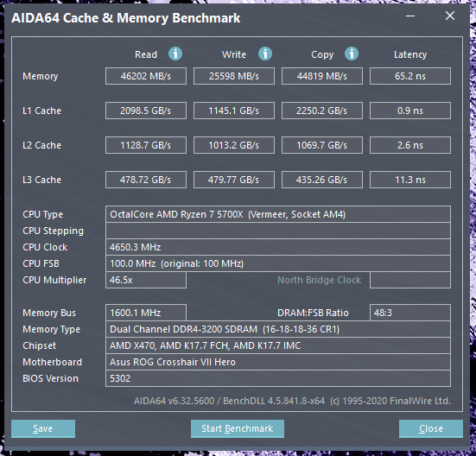This screenshot has width=476, height=456.
Task: Select L2 Cache Copy value 1069.7 GB/s
Action: (321, 145)
